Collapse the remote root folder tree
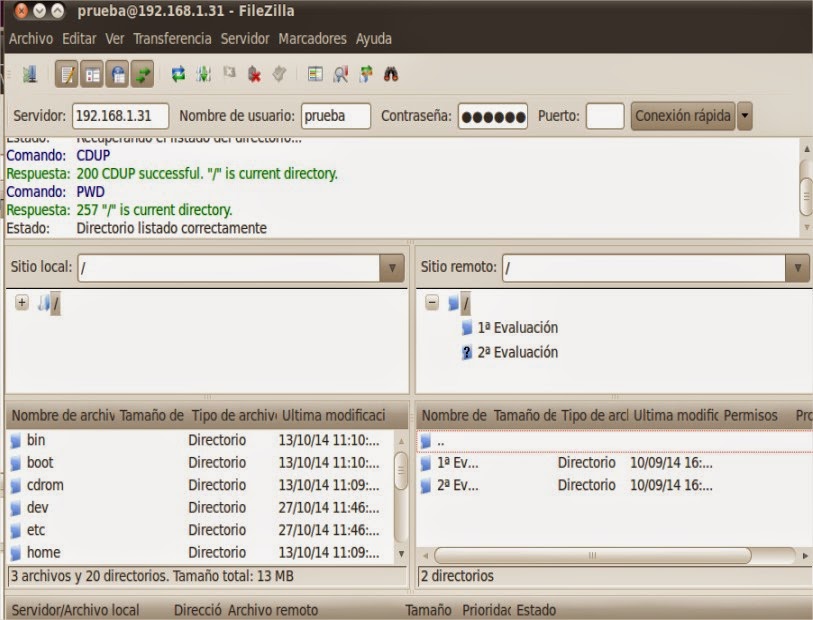This screenshot has height=620, width=813. click(x=432, y=302)
